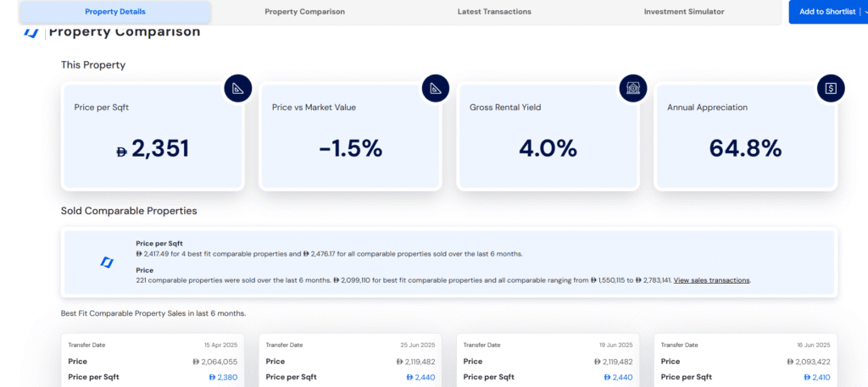868x387 pixels.
Task: Switch to the Property Details tab
Action: pos(115,12)
